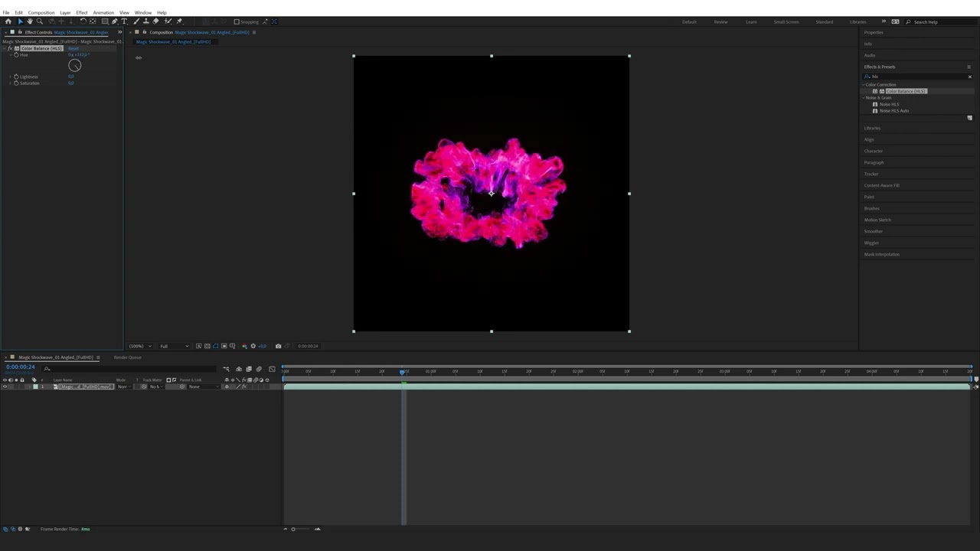Click the Search Help field
Image resolution: width=980 pixels, height=551 pixels.
point(942,21)
